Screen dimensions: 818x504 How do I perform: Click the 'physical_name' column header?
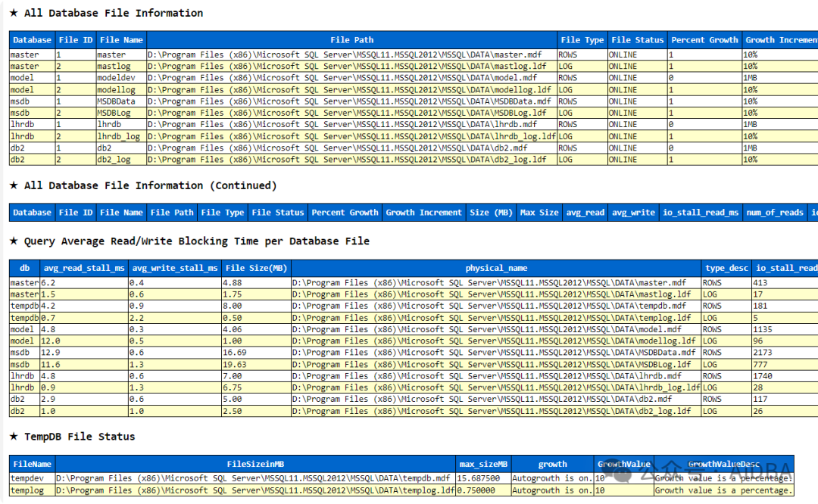(x=496, y=269)
